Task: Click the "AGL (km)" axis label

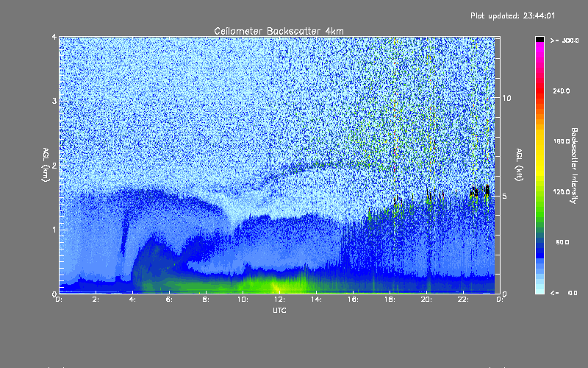Action: click(46, 165)
